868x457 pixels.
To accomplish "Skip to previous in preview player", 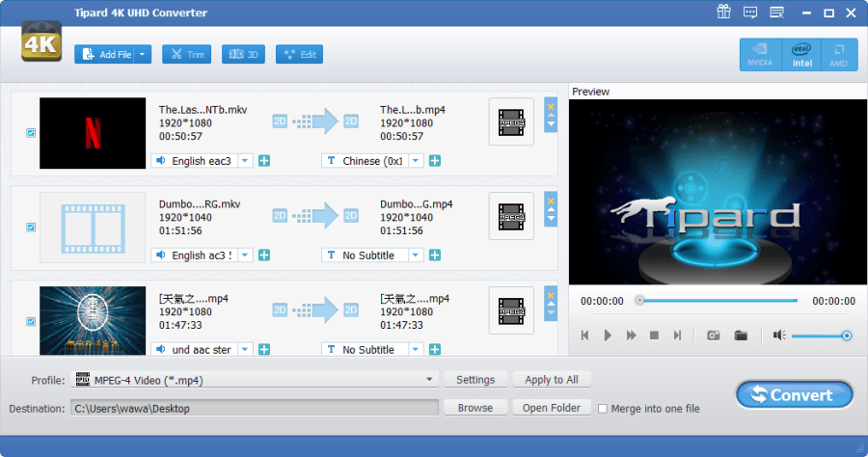I will 584,336.
